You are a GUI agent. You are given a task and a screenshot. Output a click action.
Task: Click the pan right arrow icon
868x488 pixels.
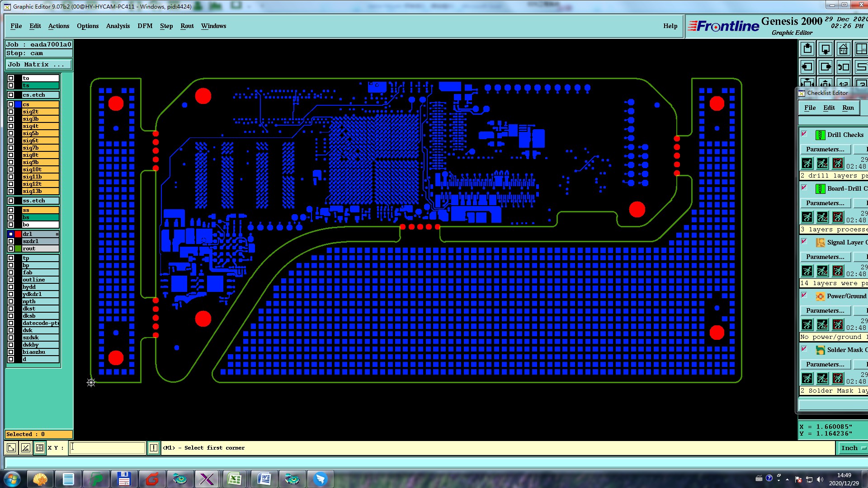click(x=825, y=67)
